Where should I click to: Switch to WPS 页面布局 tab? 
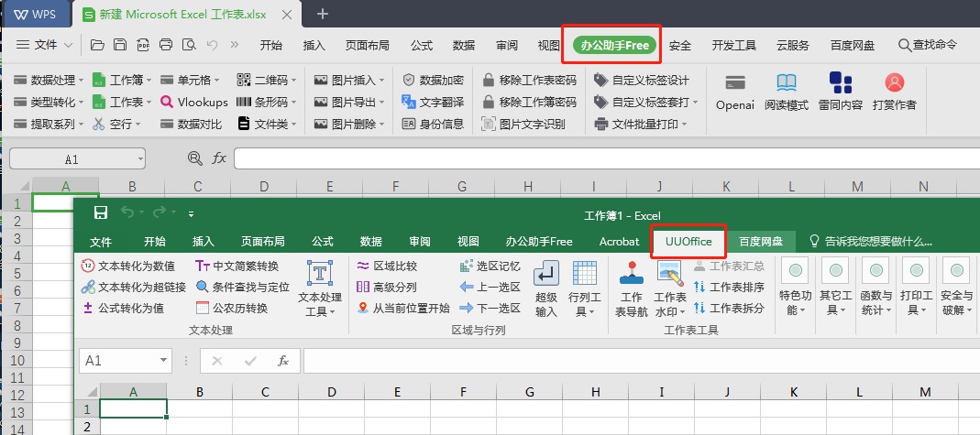click(x=368, y=45)
